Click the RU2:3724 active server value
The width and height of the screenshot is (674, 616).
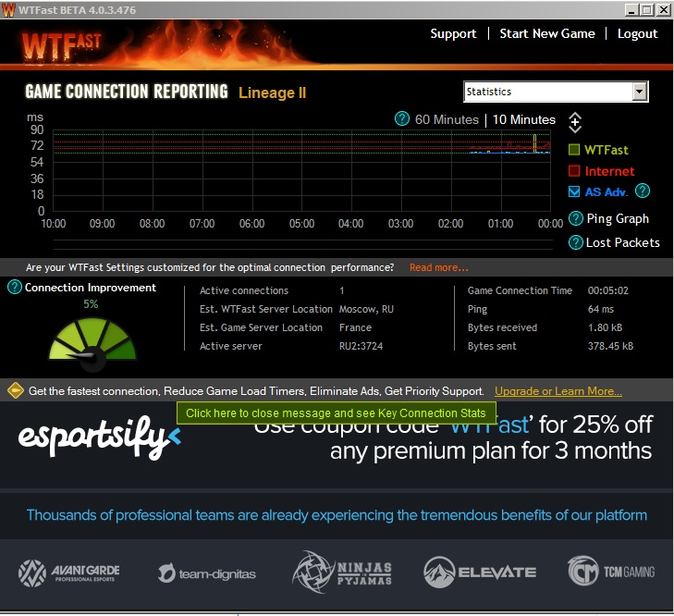(x=361, y=346)
